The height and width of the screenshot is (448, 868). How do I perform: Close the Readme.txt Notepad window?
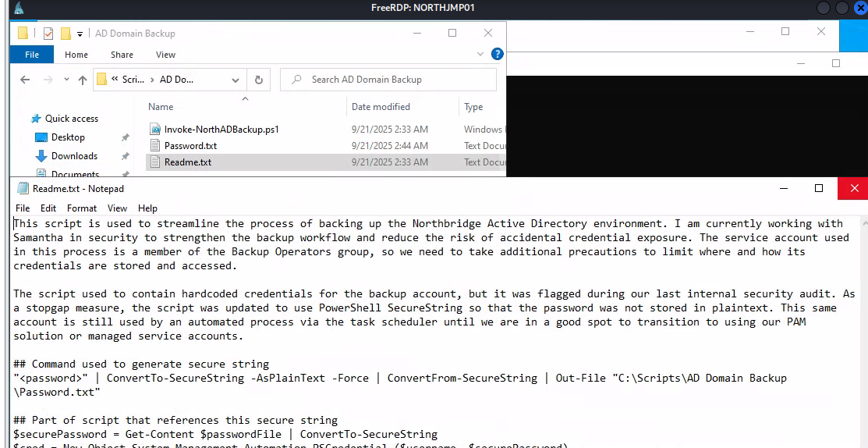(853, 189)
